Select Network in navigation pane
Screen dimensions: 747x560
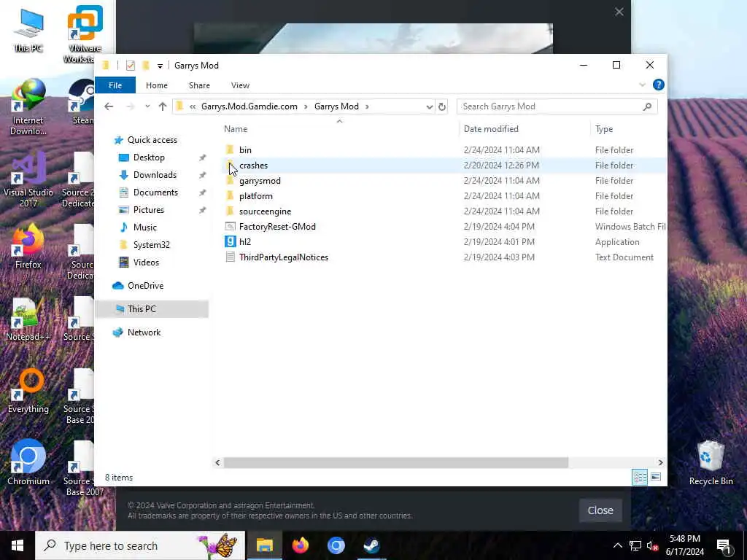click(x=144, y=332)
